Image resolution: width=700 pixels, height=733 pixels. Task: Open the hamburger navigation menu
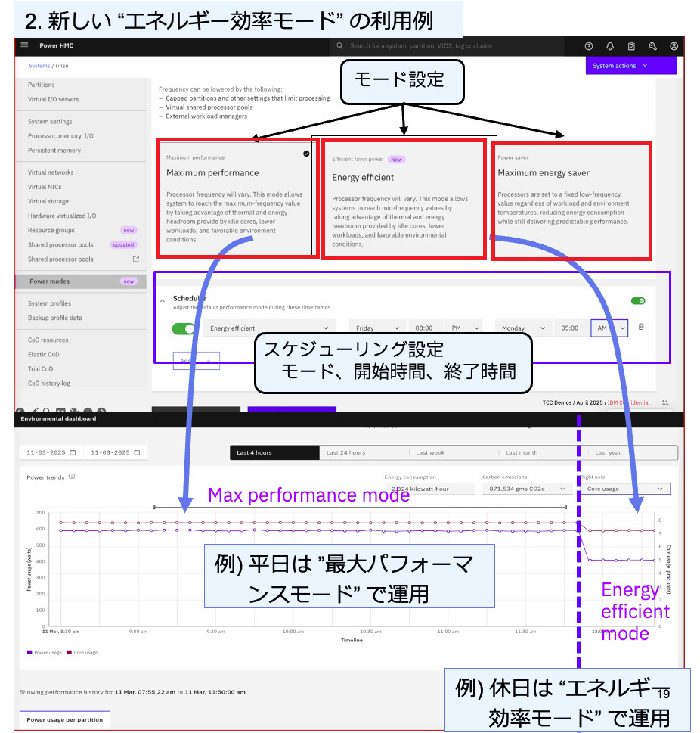click(x=24, y=46)
